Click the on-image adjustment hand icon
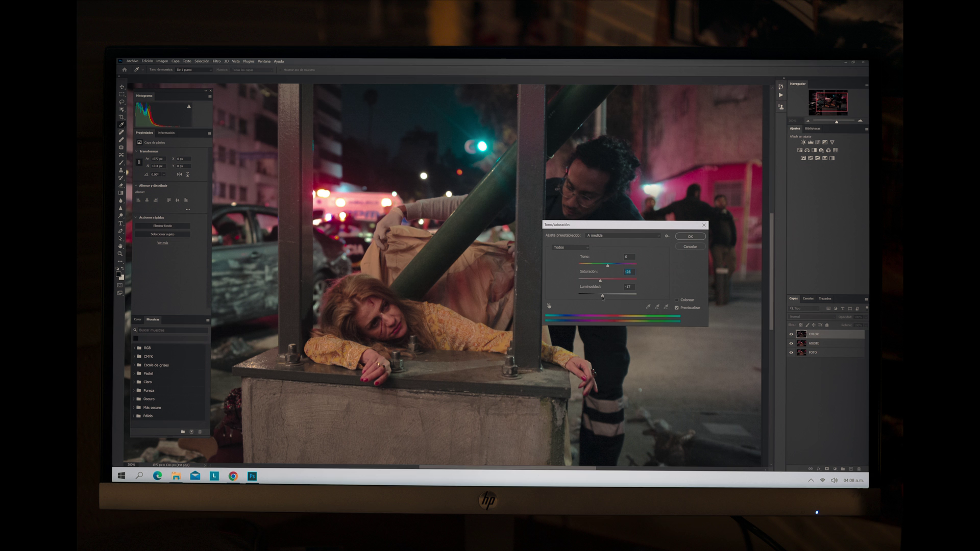This screenshot has height=551, width=980. (x=549, y=306)
